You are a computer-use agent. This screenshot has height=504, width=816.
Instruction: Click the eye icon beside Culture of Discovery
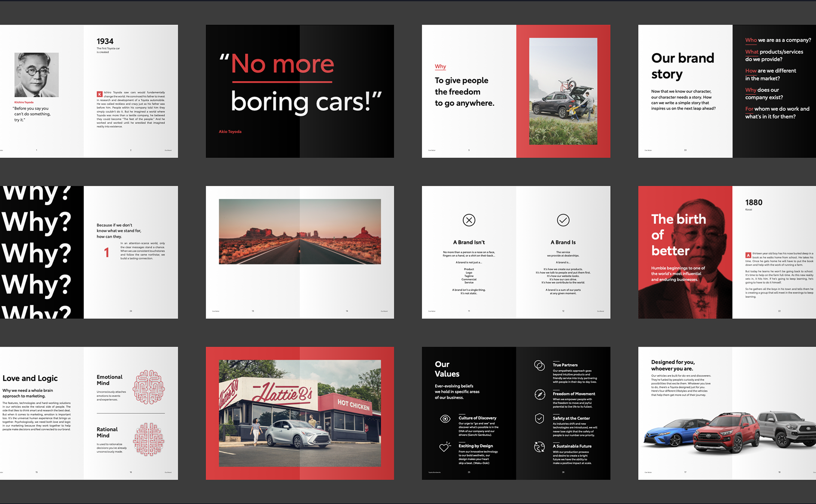click(x=445, y=419)
